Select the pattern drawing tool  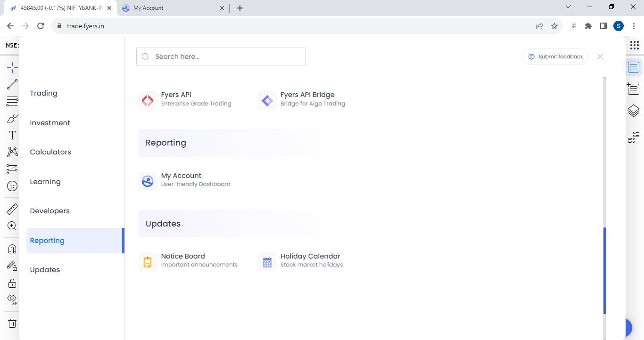coord(12,152)
